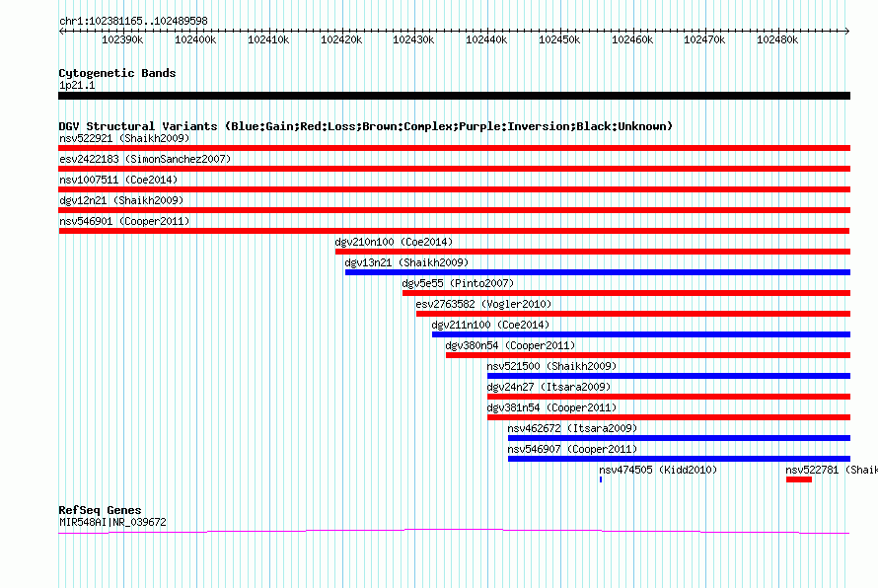Click the 1p21.1 cytogenetic band label
The width and height of the screenshot is (878, 588).
77,85
